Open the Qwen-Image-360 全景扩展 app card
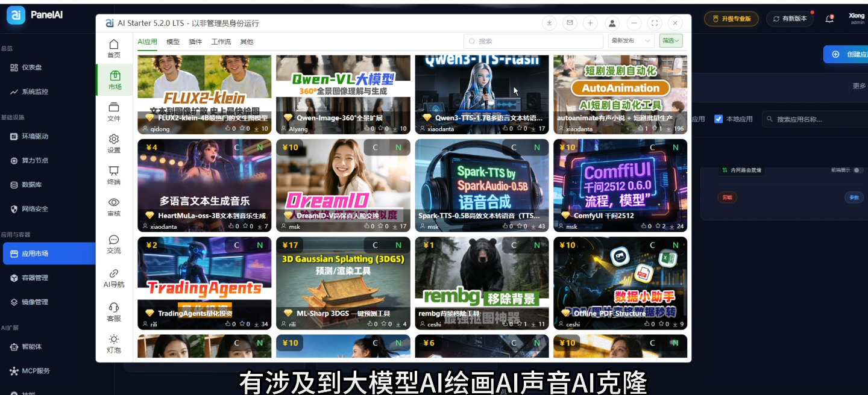 343,95
